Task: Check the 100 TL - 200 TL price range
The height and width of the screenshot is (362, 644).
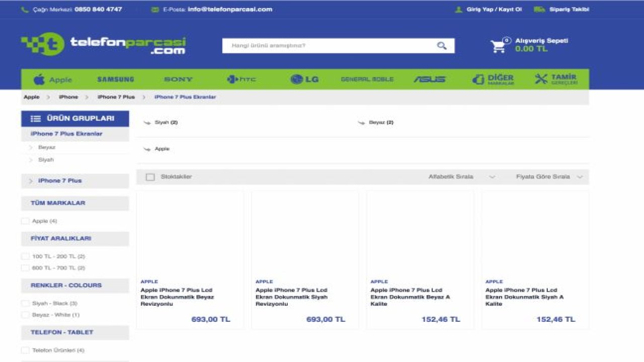Action: pyautogui.click(x=25, y=257)
